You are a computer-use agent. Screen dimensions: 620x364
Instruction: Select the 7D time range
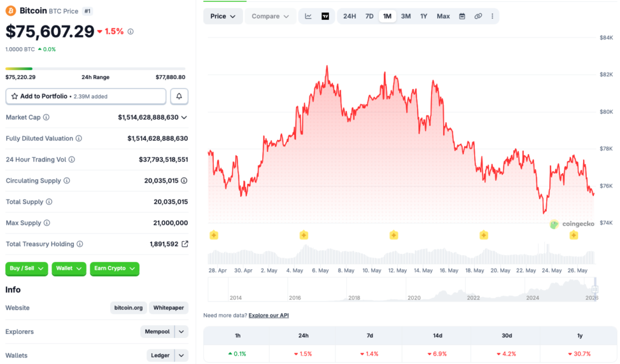[x=369, y=16]
